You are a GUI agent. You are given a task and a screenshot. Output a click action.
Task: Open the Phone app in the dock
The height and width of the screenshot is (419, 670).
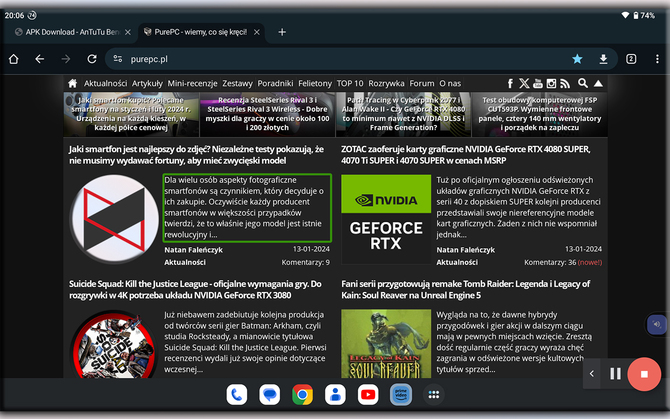[237, 395]
